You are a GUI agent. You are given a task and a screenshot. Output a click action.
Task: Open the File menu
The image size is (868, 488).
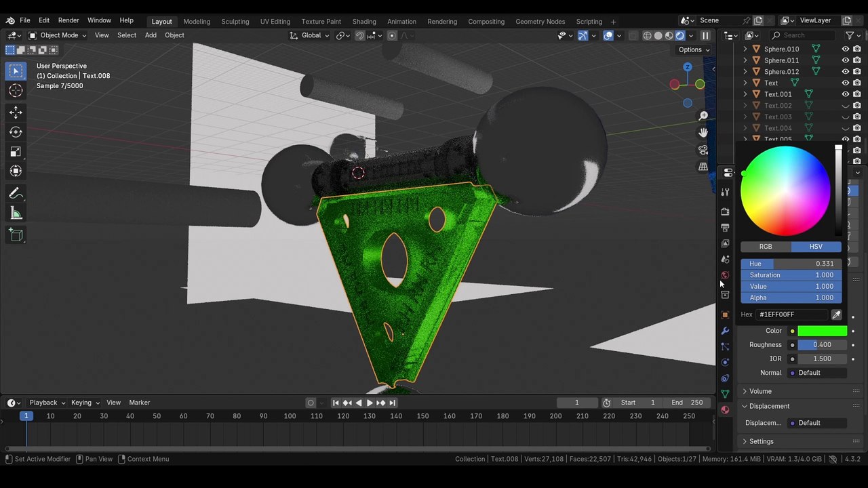click(25, 20)
